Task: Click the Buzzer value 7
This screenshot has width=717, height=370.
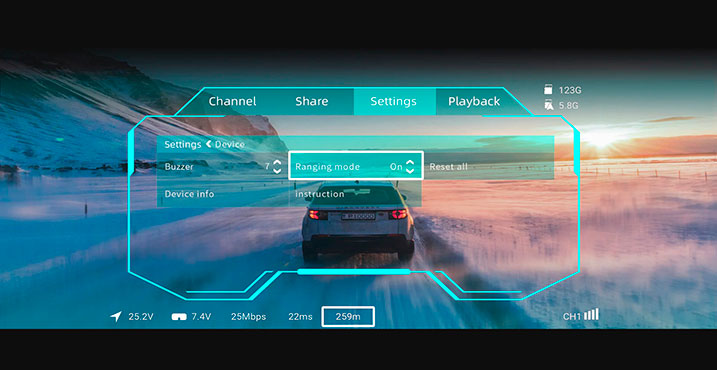Action: pyautogui.click(x=268, y=166)
